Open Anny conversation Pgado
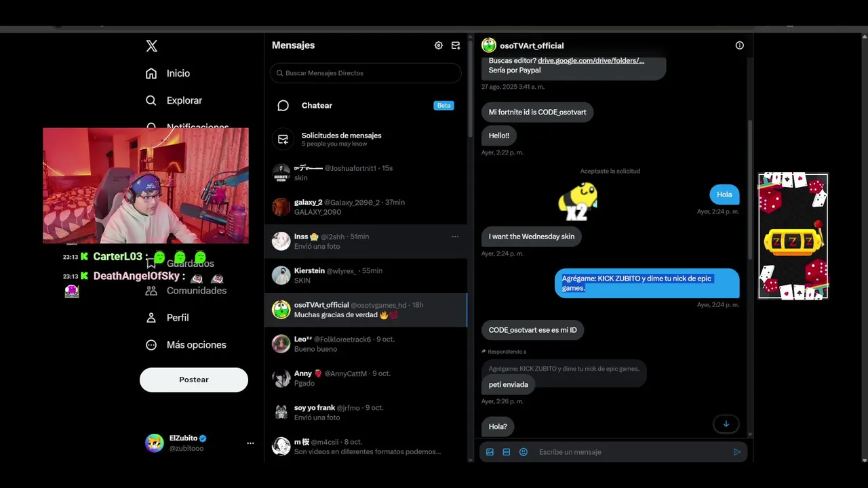 366,378
